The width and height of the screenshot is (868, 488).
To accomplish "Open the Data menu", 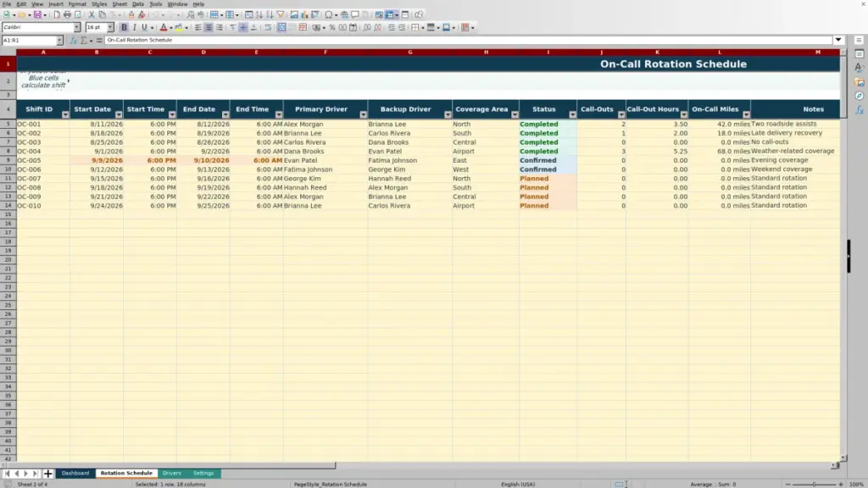I will coord(138,4).
